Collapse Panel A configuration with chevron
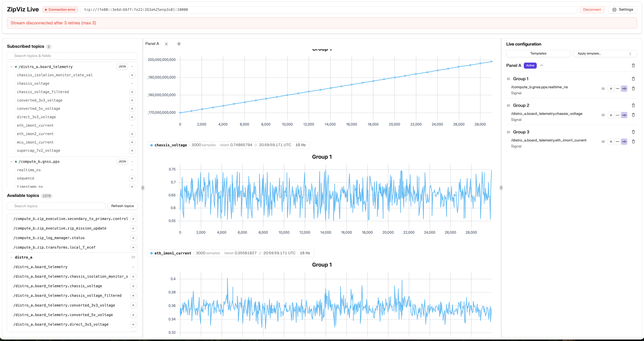644x341 pixels. (541, 66)
